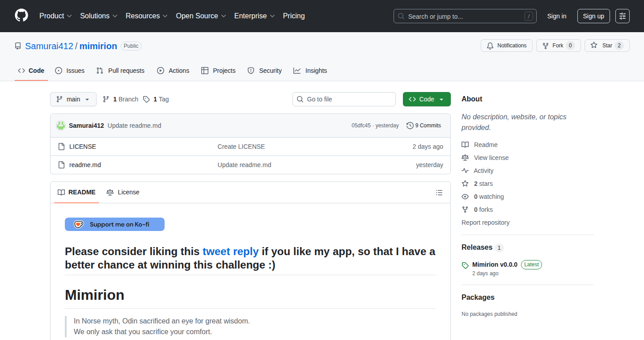644x340 pixels.
Task: Open the LICENSE file
Action: click(x=83, y=147)
